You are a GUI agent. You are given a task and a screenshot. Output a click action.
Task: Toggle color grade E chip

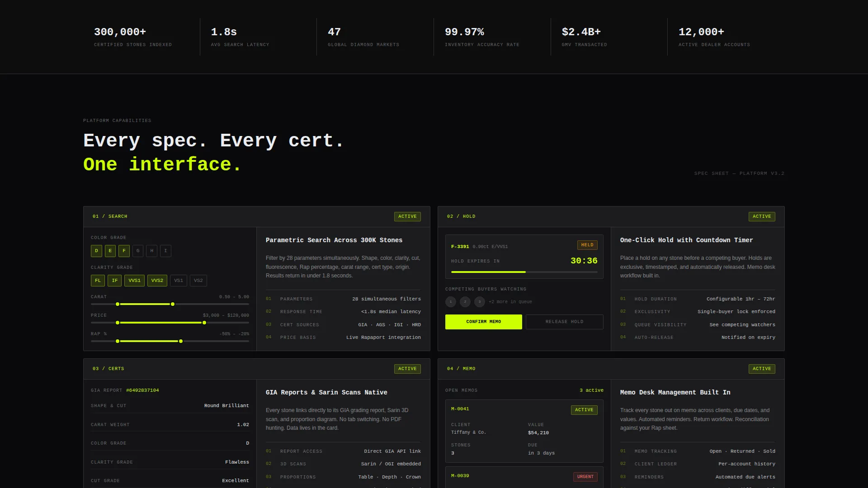(x=110, y=251)
